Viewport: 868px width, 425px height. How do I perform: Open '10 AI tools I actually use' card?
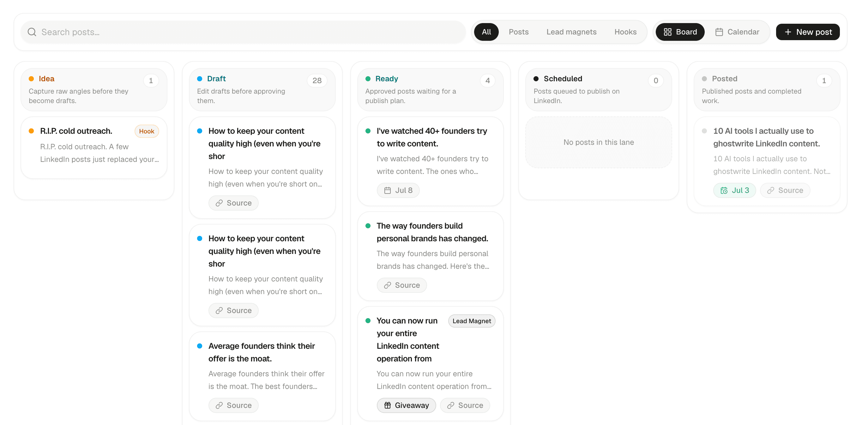click(x=767, y=161)
